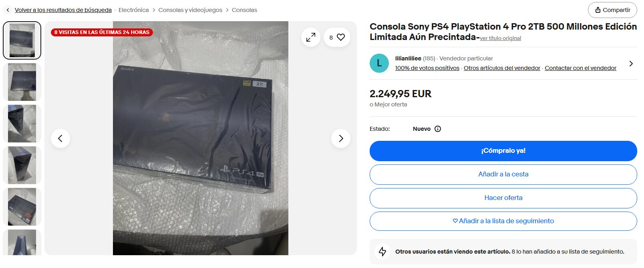Share this listing with Compartir

point(612,10)
